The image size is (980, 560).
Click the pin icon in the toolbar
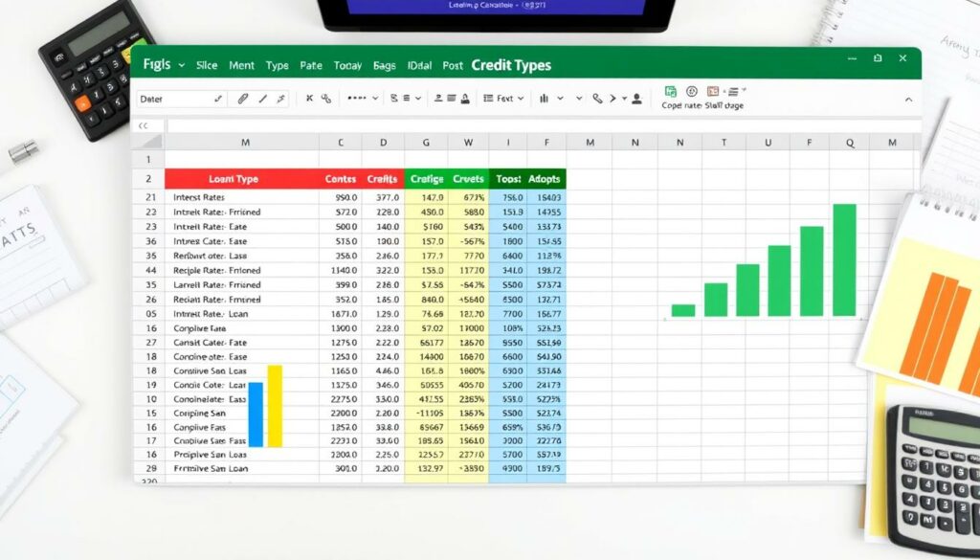pyautogui.click(x=281, y=99)
